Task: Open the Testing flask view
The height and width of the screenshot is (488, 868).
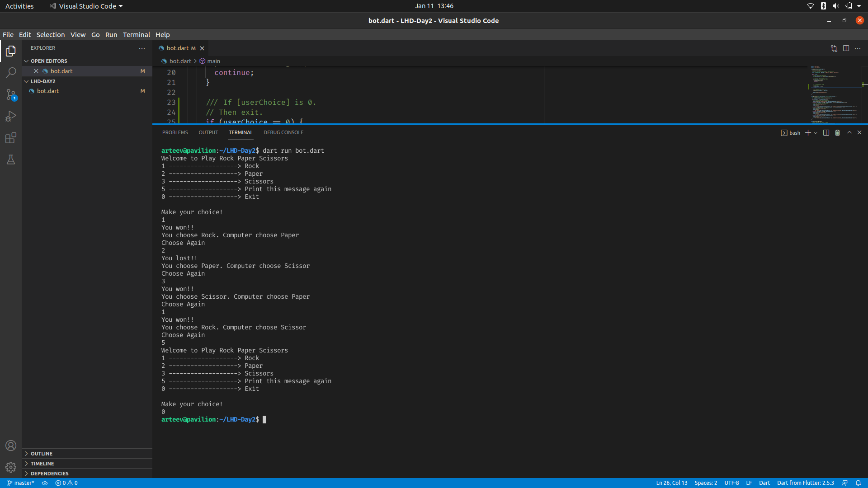Action: click(x=11, y=160)
